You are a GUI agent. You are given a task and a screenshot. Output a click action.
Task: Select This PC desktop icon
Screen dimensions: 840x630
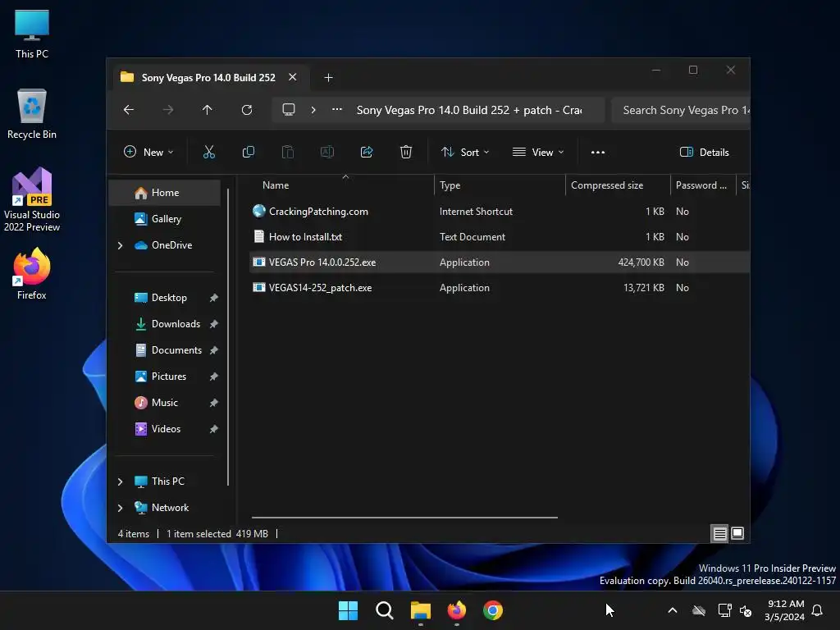pos(32,34)
